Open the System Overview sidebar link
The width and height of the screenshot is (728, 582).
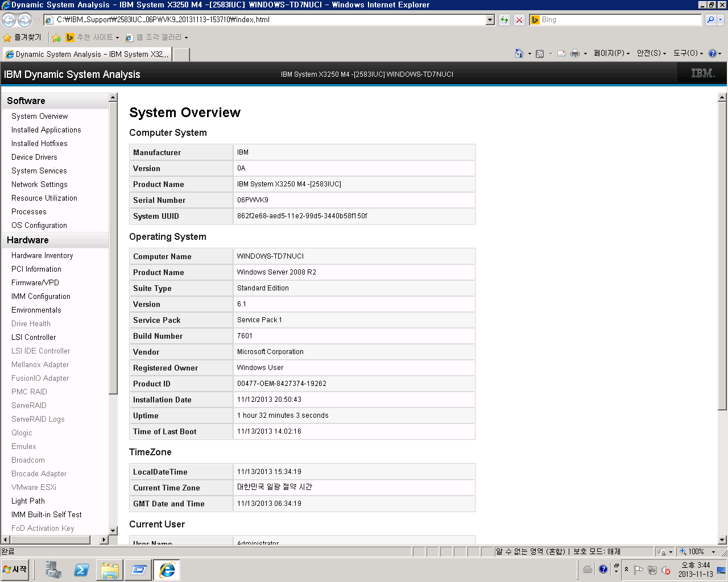(39, 117)
